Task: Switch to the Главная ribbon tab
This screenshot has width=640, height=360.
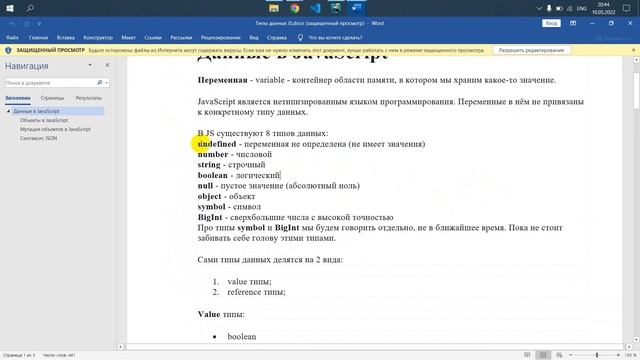Action: [38, 38]
